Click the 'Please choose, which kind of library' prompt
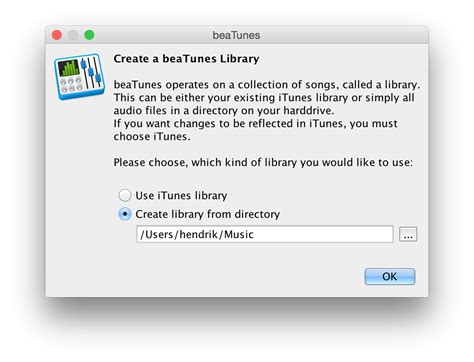Image resolution: width=474 pixels, height=362 pixels. [x=263, y=163]
